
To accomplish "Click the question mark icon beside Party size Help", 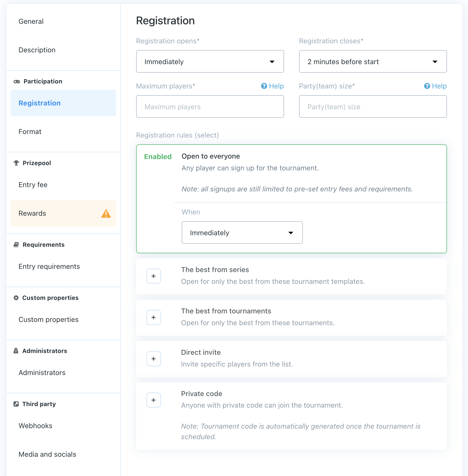I will click(427, 86).
